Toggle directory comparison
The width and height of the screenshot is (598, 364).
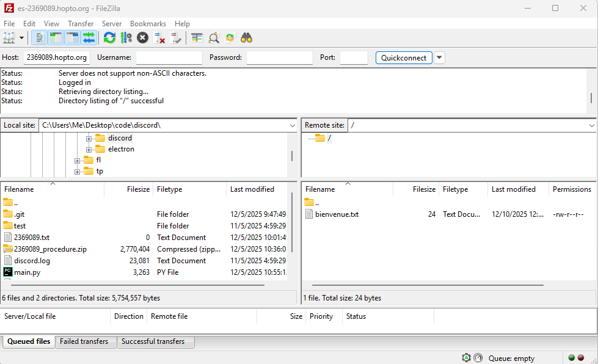pyautogui.click(x=214, y=38)
